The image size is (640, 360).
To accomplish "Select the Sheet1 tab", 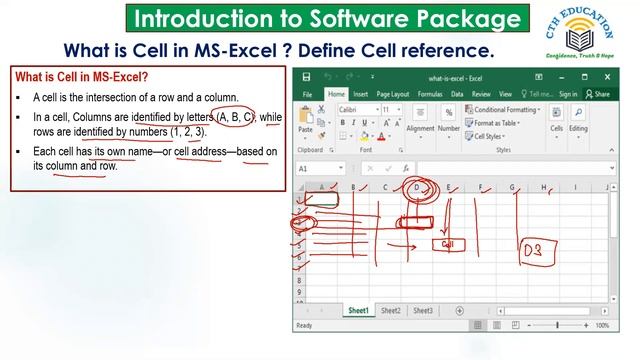I will [358, 311].
